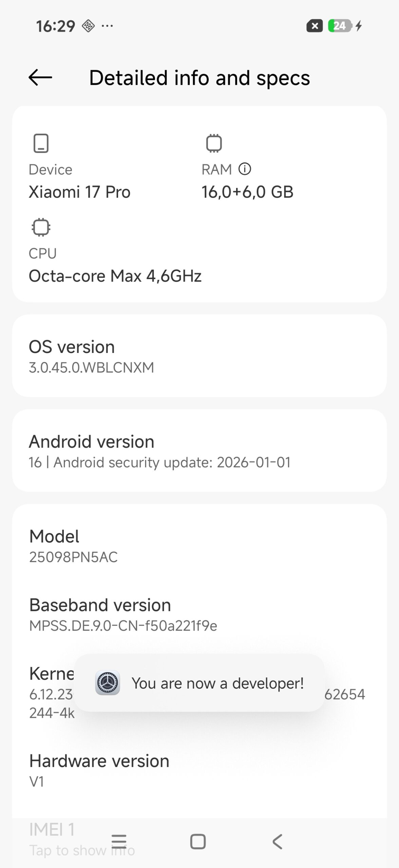Tap the Xiaomi 17 Pro device name
This screenshot has width=399, height=868.
[80, 192]
